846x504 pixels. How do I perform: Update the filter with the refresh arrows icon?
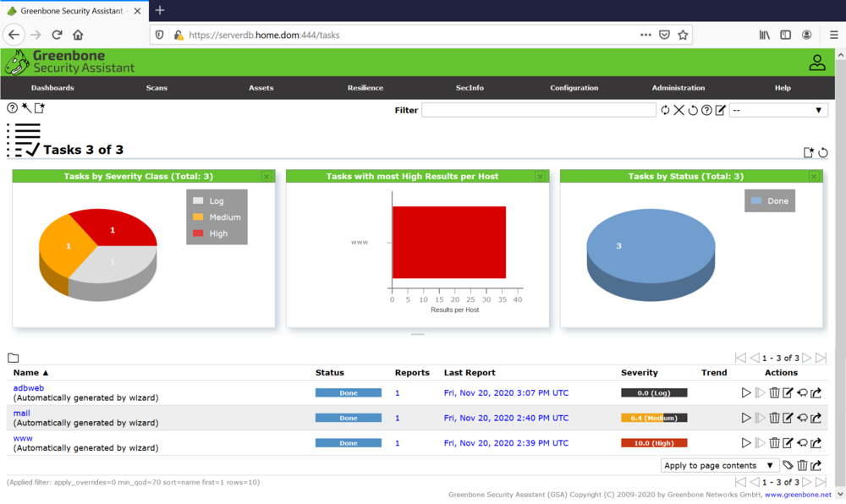[x=665, y=110]
